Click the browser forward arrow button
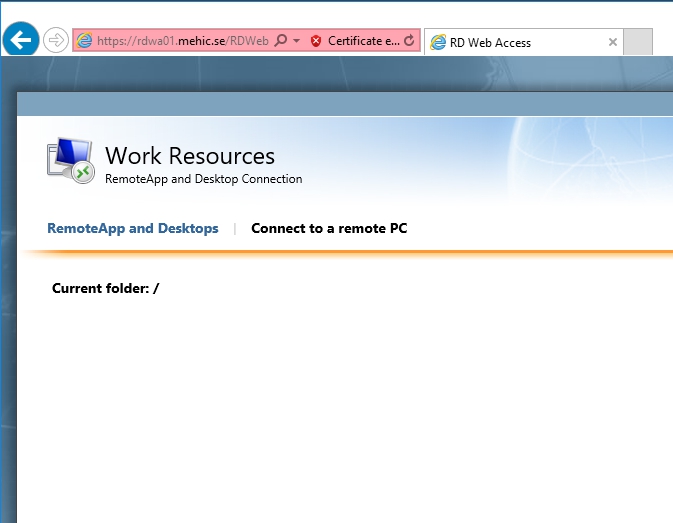This screenshot has width=673, height=523. pyautogui.click(x=56, y=40)
